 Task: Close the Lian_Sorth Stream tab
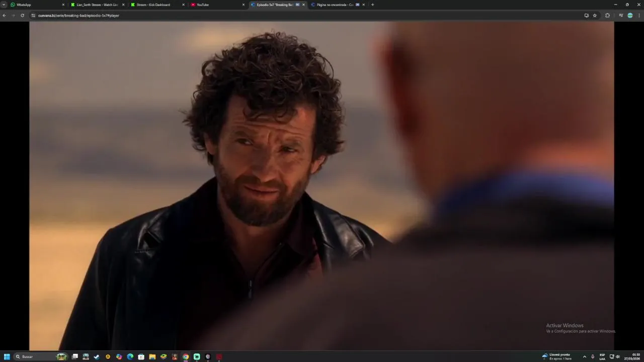tap(123, 5)
